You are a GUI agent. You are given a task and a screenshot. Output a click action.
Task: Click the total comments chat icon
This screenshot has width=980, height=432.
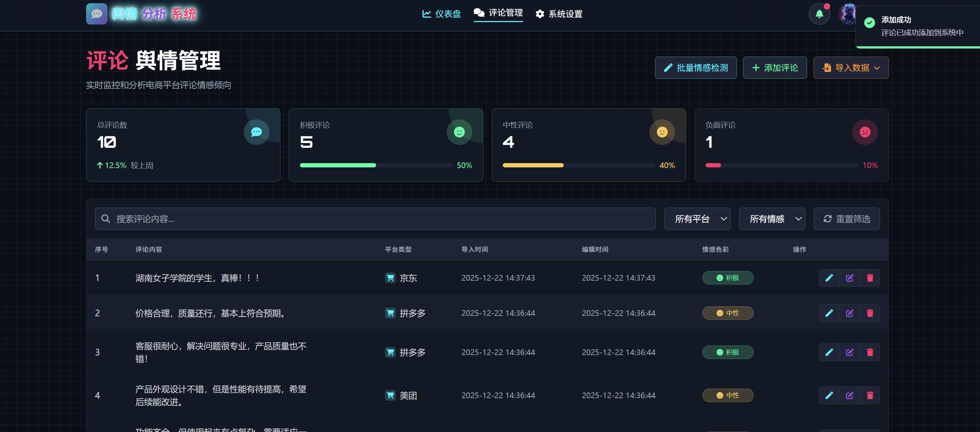257,132
